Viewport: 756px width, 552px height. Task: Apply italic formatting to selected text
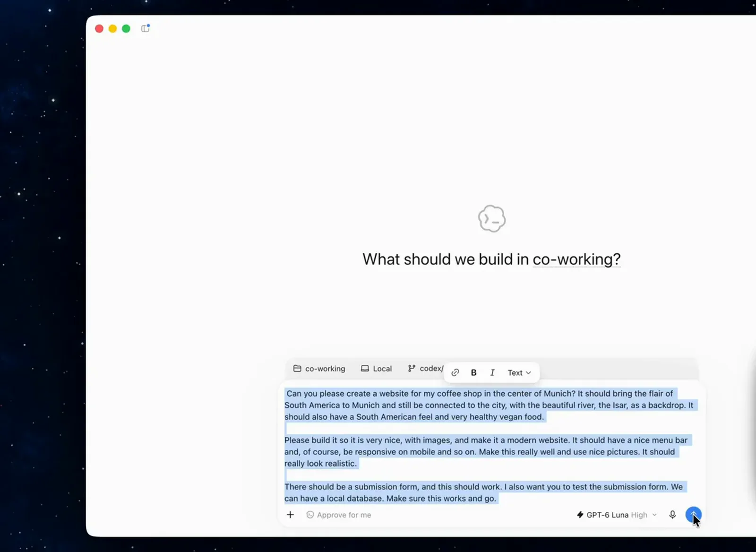coord(492,372)
